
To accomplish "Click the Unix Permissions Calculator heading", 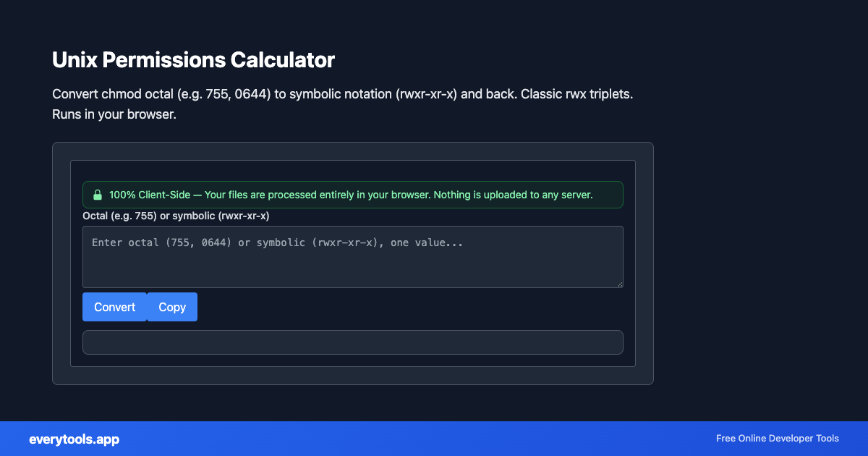I will (x=193, y=60).
